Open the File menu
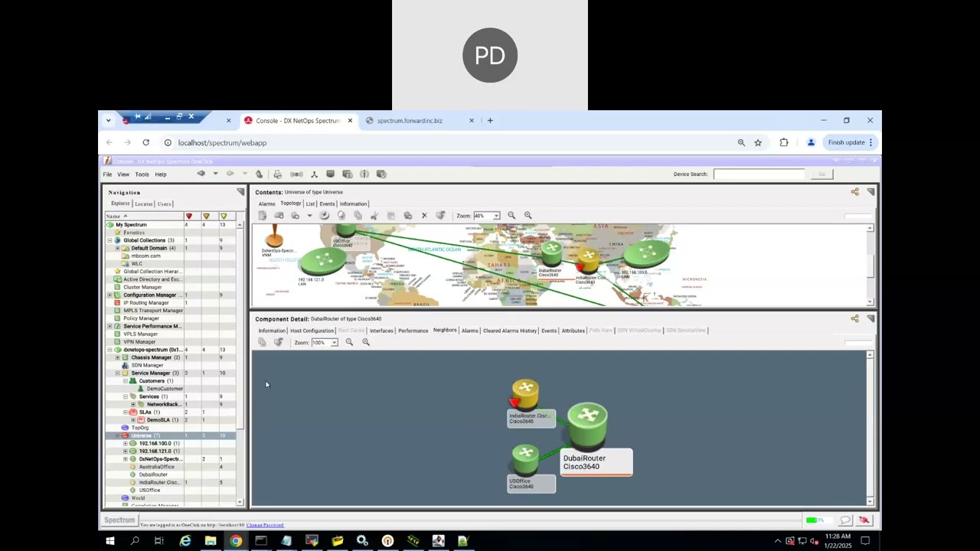This screenshot has width=980, height=551. point(107,174)
